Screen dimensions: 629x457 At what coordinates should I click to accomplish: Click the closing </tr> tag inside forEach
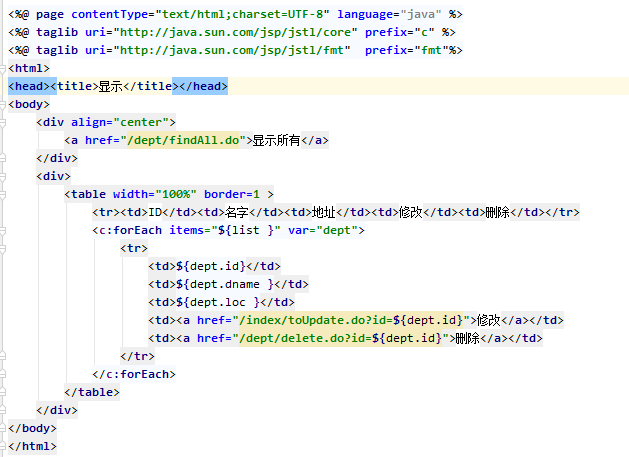click(x=138, y=356)
